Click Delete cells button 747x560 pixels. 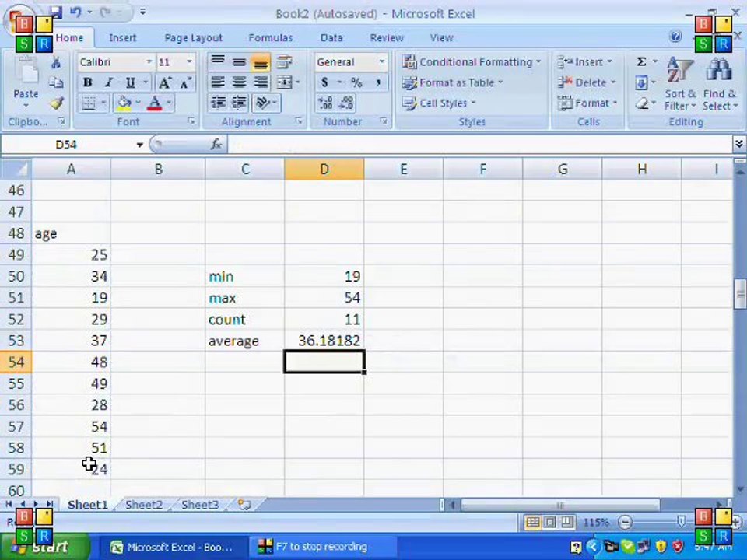click(587, 83)
